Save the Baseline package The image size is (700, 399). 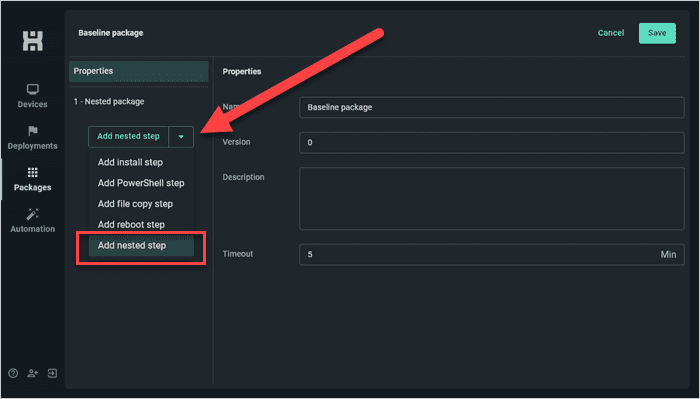(x=657, y=33)
